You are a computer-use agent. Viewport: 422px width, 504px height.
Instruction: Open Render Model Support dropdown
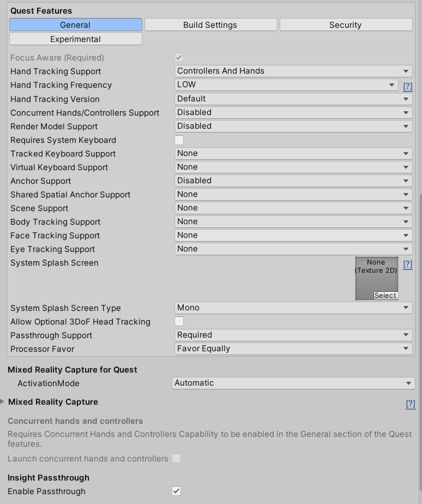point(293,126)
